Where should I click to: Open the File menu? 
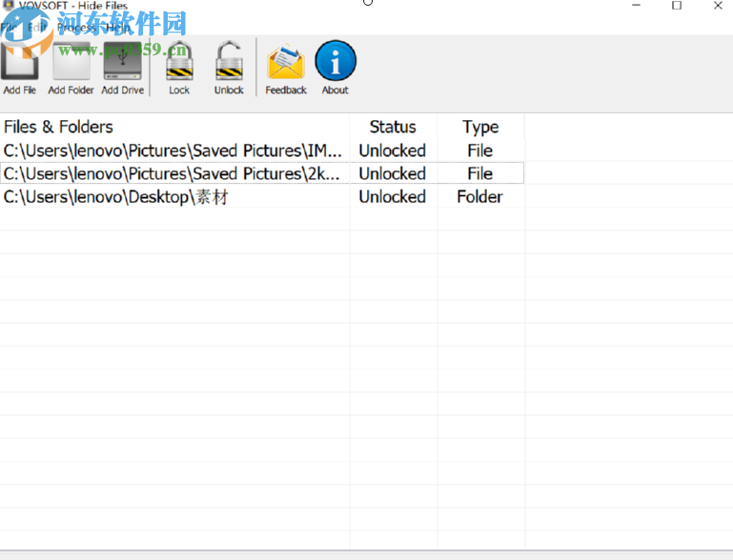9,28
